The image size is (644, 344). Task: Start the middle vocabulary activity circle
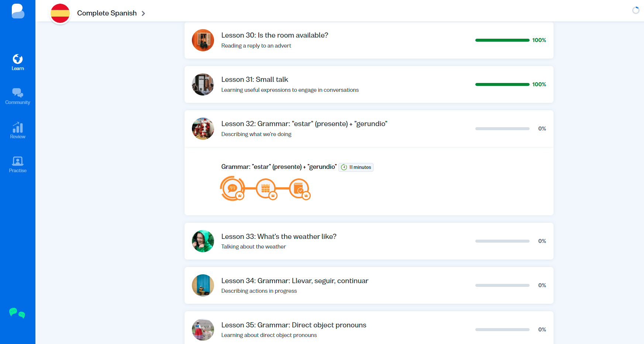click(266, 188)
